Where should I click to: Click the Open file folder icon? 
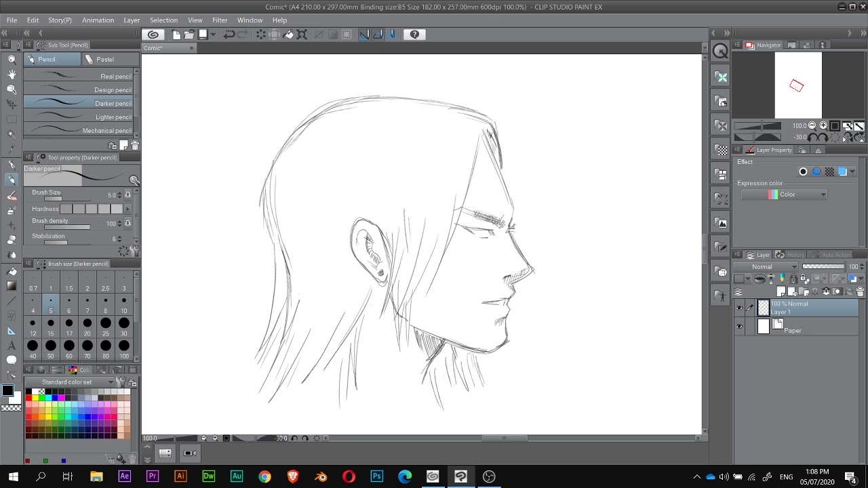point(189,35)
